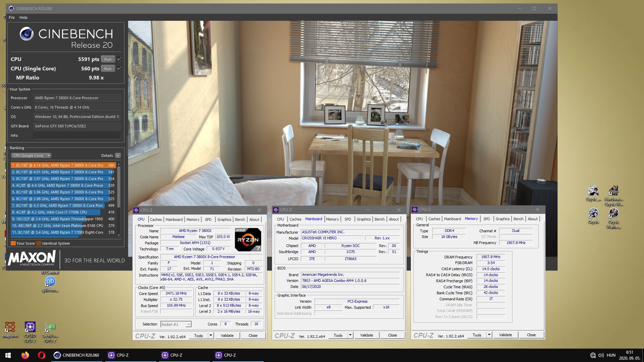Open the CPUID CPU-Z desktop icon
The height and width of the screenshot is (362, 644).
(30, 327)
